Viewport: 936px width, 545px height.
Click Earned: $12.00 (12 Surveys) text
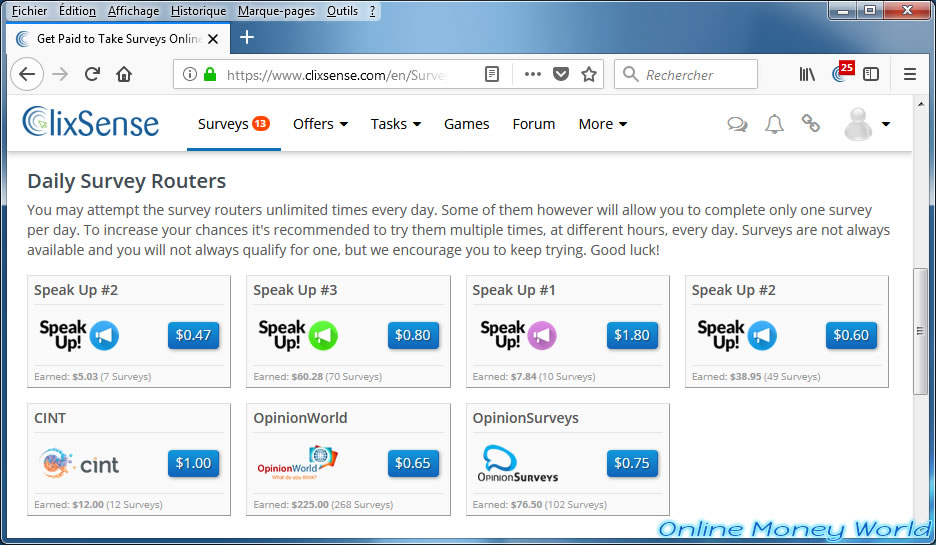tap(98, 504)
